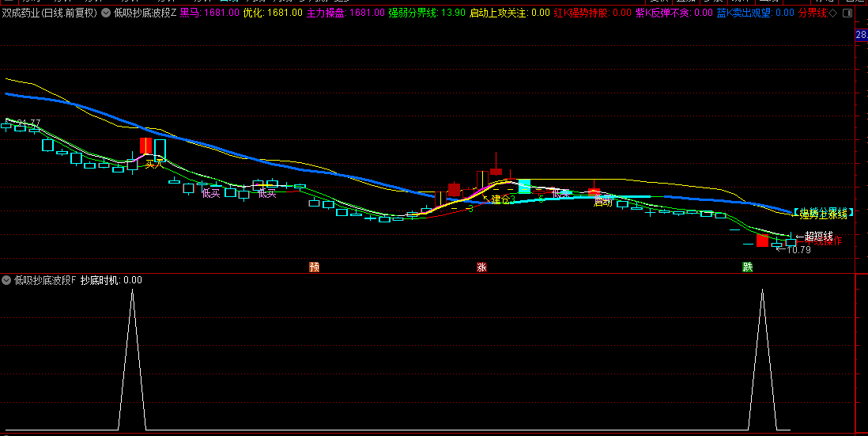Select the solid cyan candle near 建仓3

tap(524, 186)
